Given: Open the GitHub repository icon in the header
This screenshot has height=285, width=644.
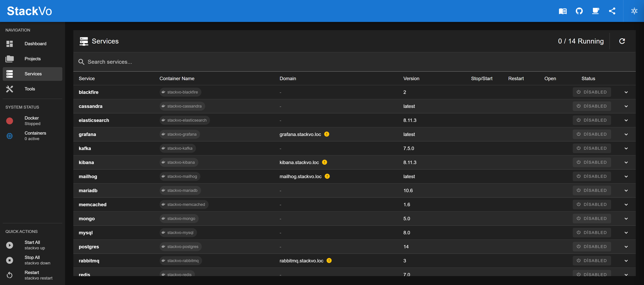Looking at the screenshot, I should point(579,11).
